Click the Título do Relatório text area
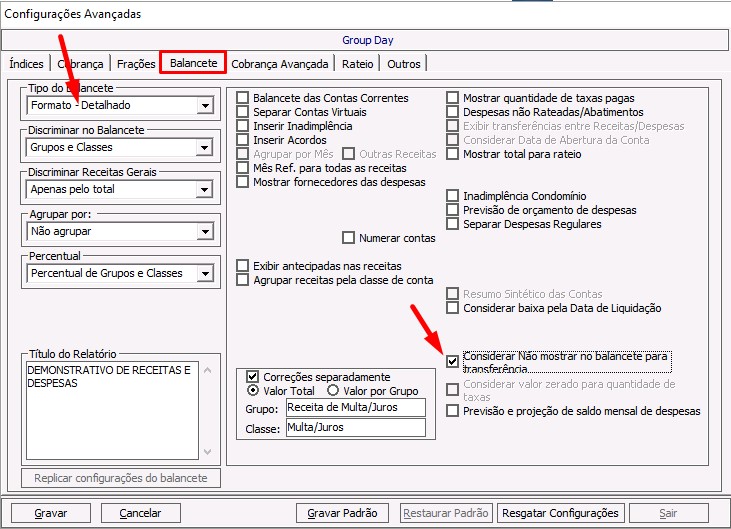Image resolution: width=731 pixels, height=529 pixels. point(112,410)
